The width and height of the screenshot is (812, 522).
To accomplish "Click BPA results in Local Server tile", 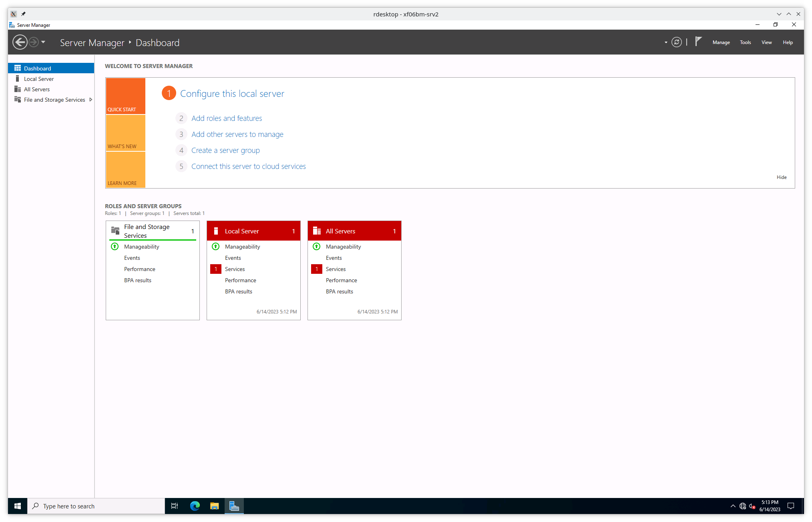I will [239, 291].
